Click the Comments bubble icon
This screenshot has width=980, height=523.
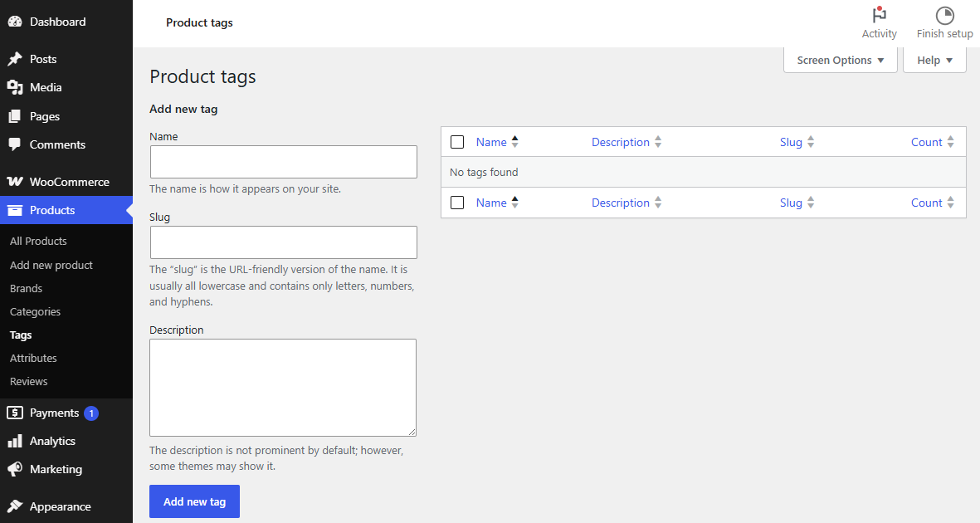tap(15, 144)
